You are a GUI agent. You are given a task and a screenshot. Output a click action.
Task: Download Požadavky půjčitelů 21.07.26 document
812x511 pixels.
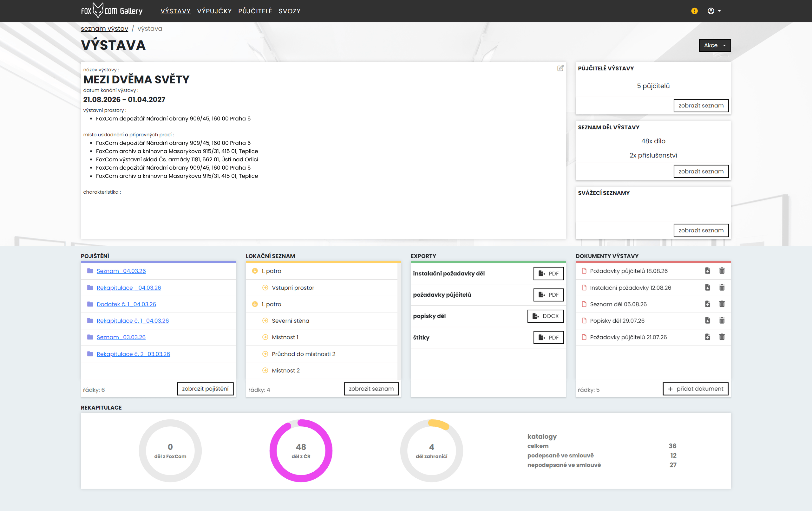tap(707, 337)
